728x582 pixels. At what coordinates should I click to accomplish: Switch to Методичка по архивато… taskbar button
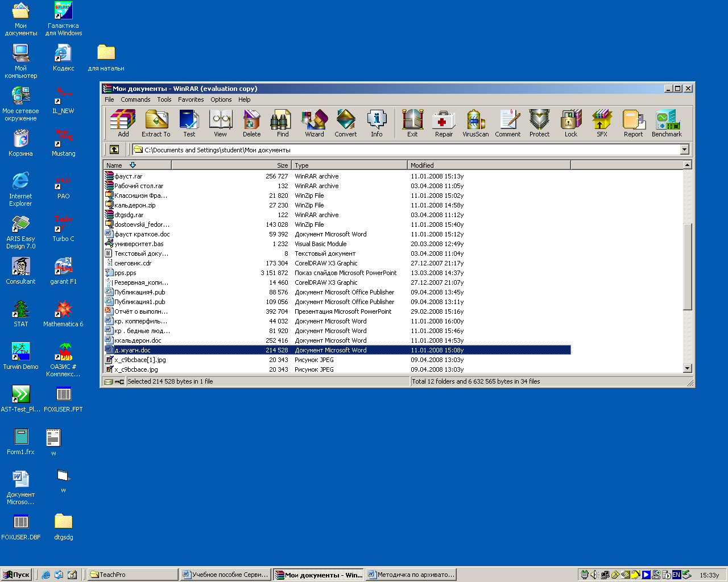[x=411, y=575]
